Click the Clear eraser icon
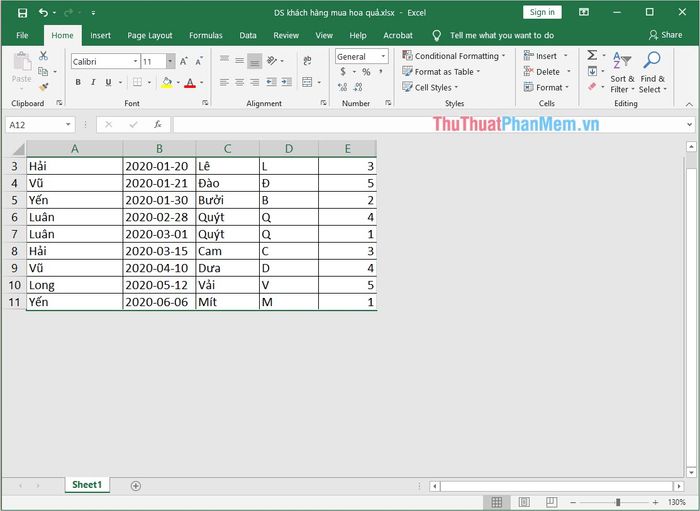The width and height of the screenshot is (700, 511). (x=592, y=87)
